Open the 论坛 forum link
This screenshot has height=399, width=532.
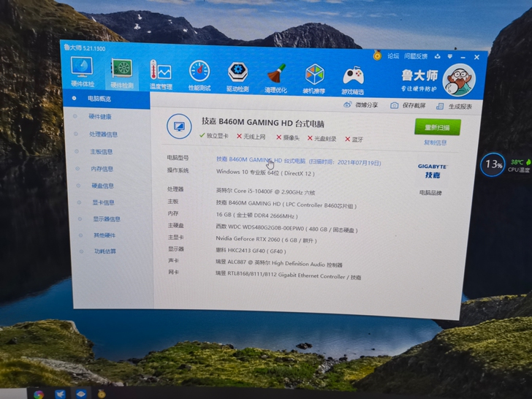(x=393, y=56)
